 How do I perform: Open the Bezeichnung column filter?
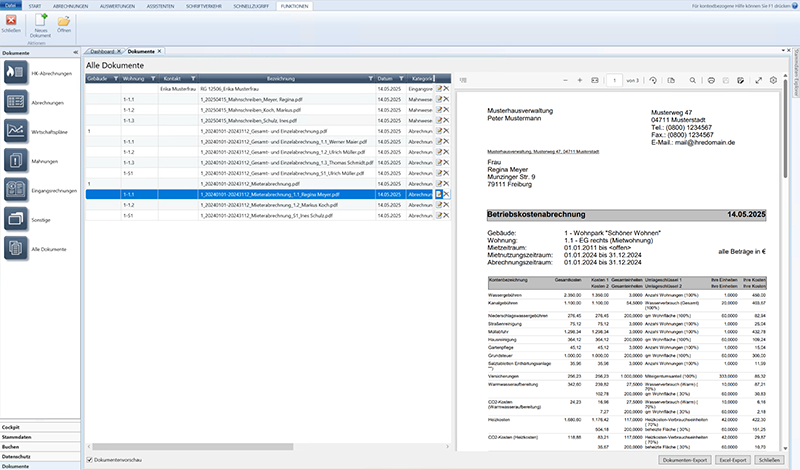pos(370,79)
